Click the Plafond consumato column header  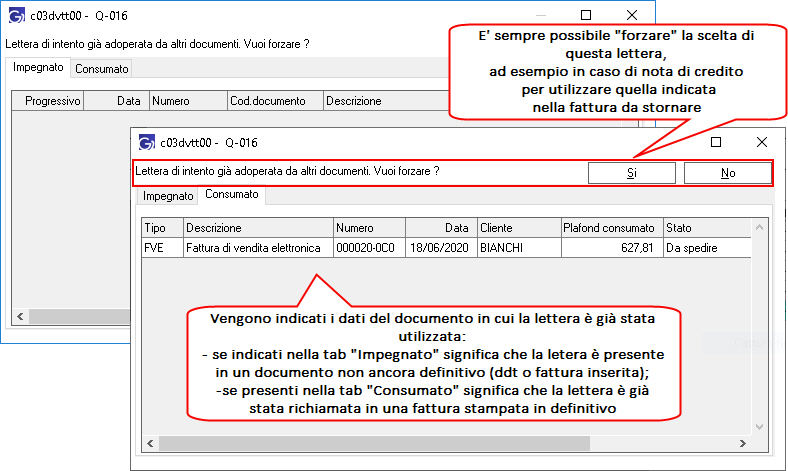pos(612,228)
